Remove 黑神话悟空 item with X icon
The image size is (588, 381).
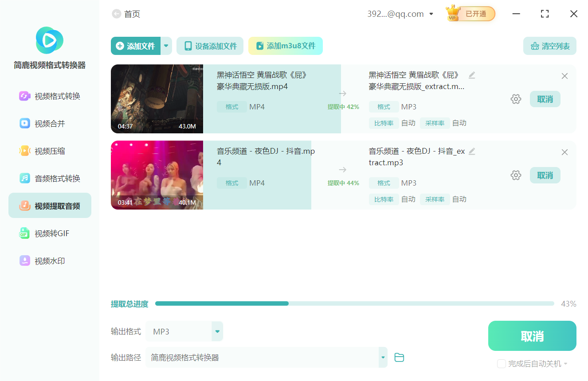[564, 76]
